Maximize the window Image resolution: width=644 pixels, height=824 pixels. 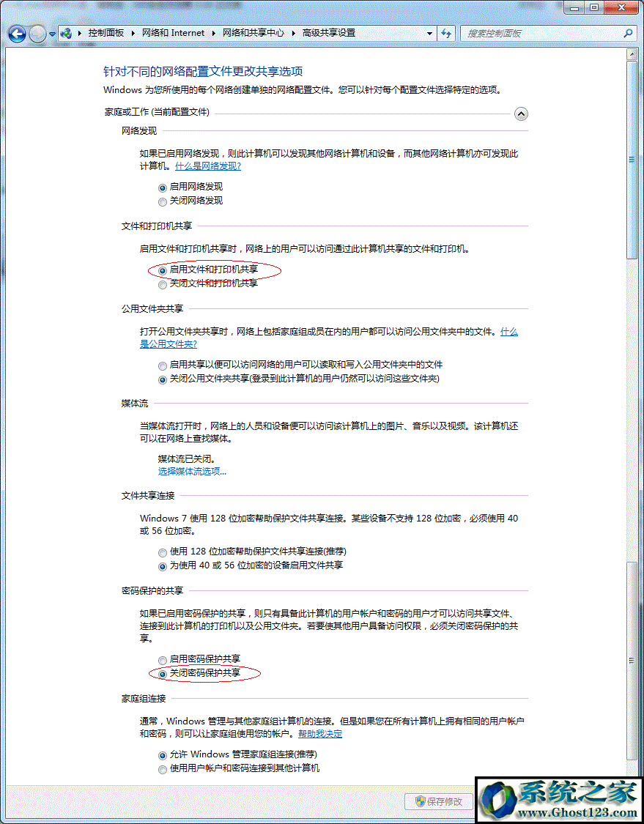click(594, 8)
